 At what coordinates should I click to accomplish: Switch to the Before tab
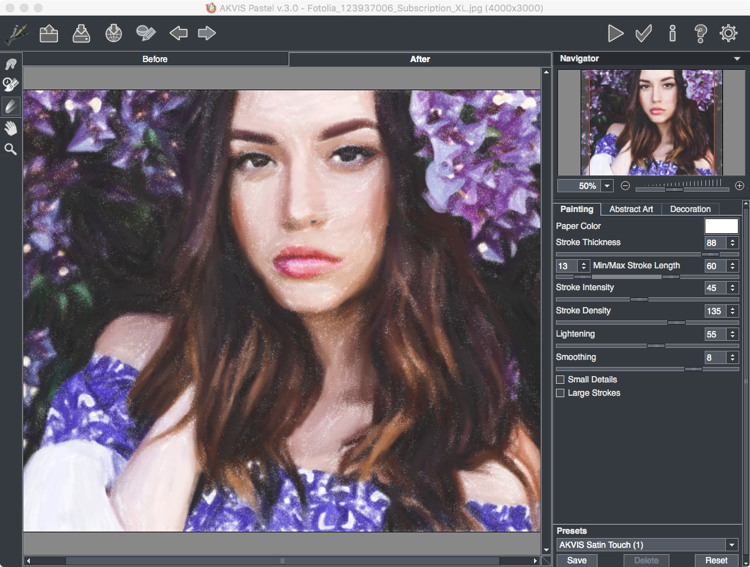click(x=155, y=59)
